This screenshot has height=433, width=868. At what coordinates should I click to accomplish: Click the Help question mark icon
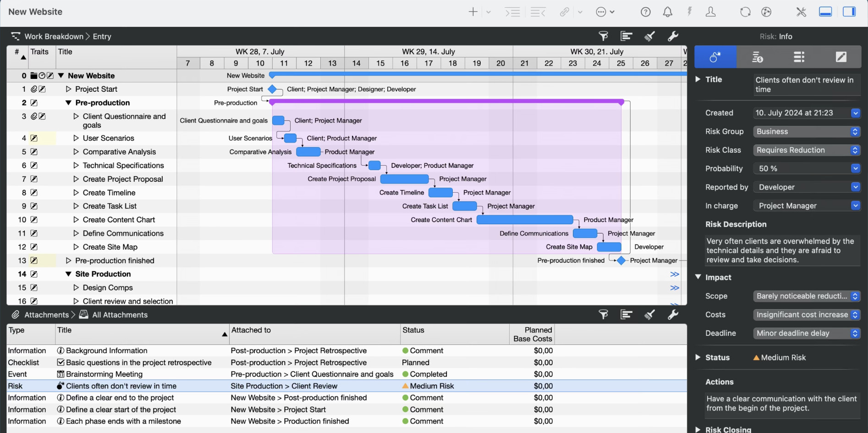point(646,11)
